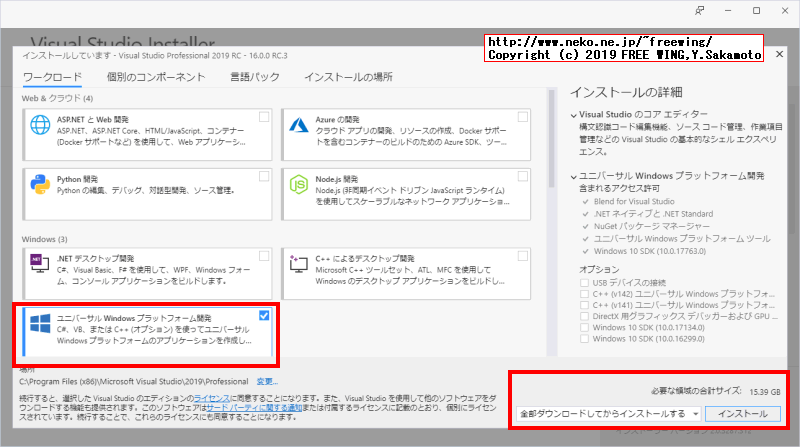The width and height of the screenshot is (800, 447).
Task: Switch to the 言語パック tab
Action: point(255,77)
